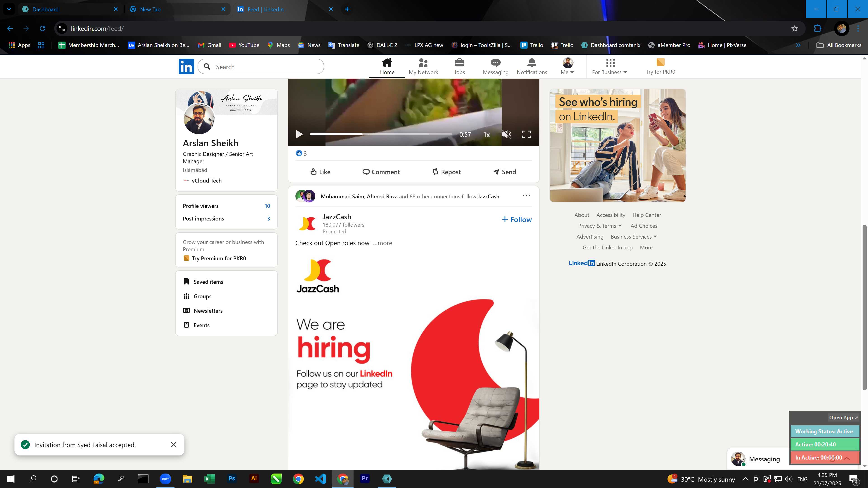
Task: Open Saved items
Action: (x=203, y=282)
